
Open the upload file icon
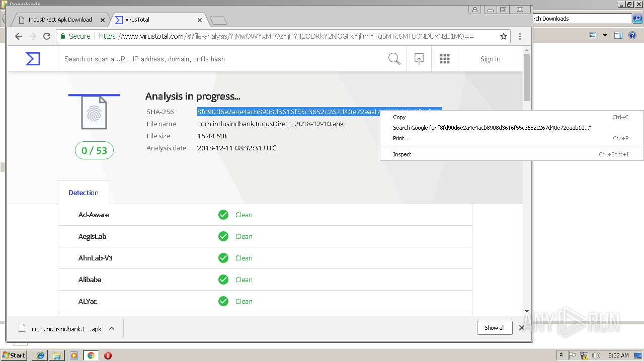(x=419, y=59)
